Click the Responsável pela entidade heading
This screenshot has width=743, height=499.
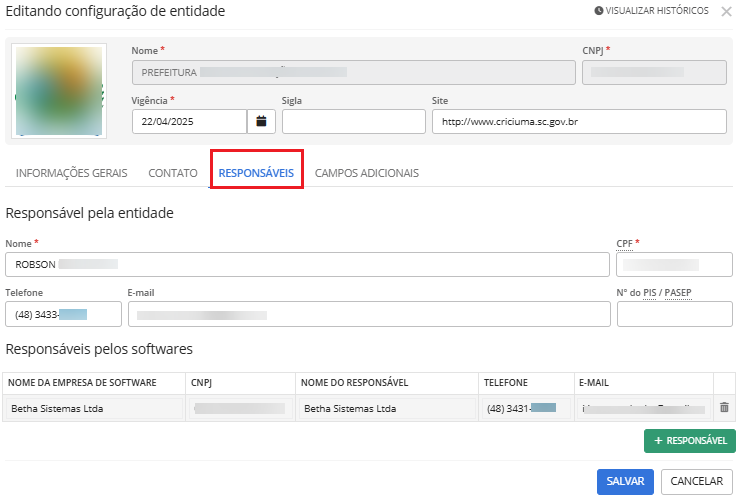point(90,213)
